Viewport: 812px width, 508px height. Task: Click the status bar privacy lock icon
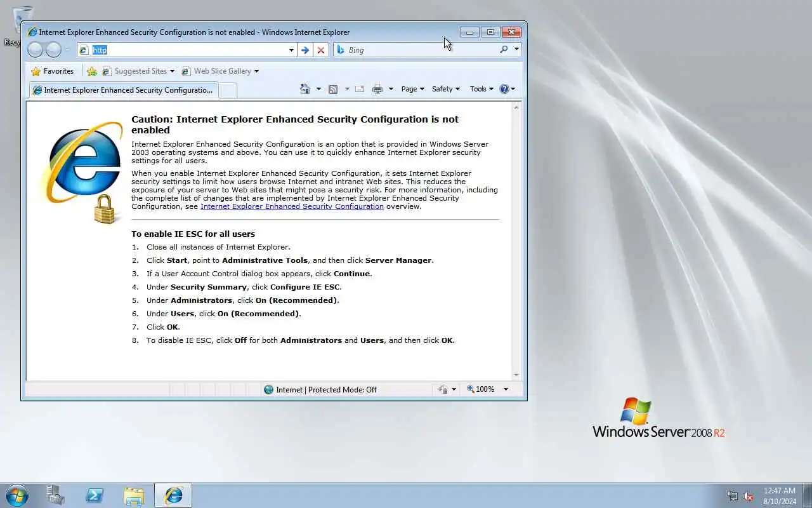coord(443,389)
